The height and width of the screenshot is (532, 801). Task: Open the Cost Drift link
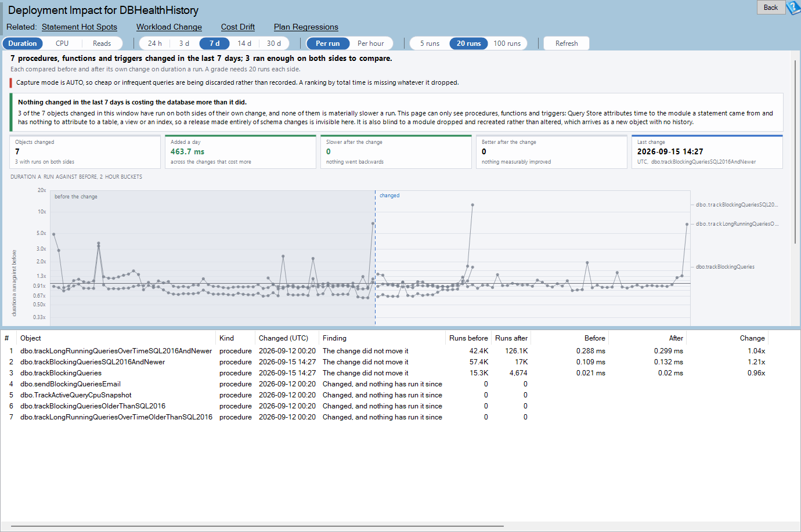238,27
